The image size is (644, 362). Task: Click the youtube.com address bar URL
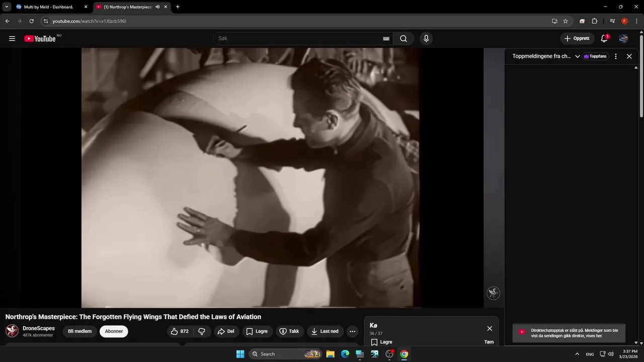click(x=89, y=21)
